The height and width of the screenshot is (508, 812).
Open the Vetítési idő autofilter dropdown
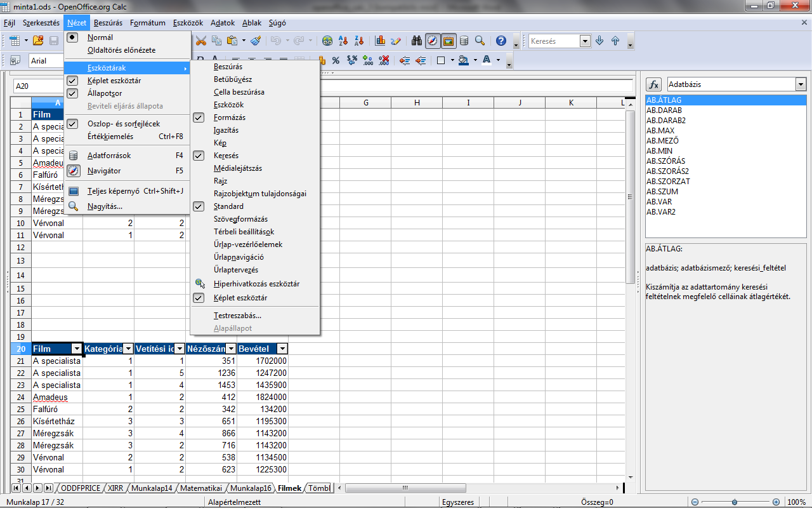(x=180, y=349)
